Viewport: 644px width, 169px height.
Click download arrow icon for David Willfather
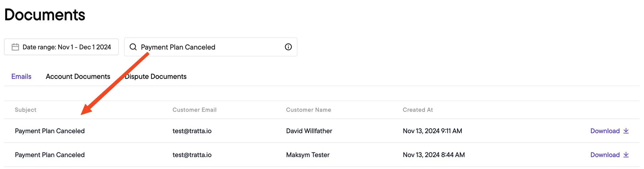click(x=626, y=131)
